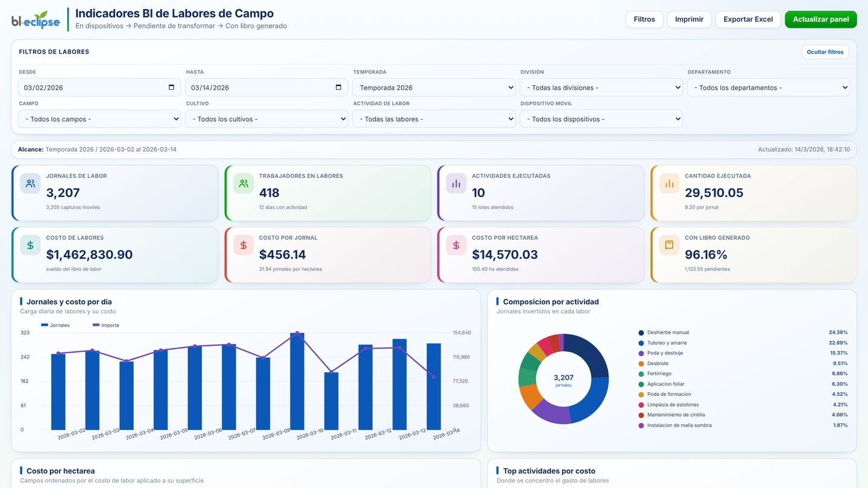
Task: Click the Costo por Hectarea dollar icon
Action: point(456,245)
